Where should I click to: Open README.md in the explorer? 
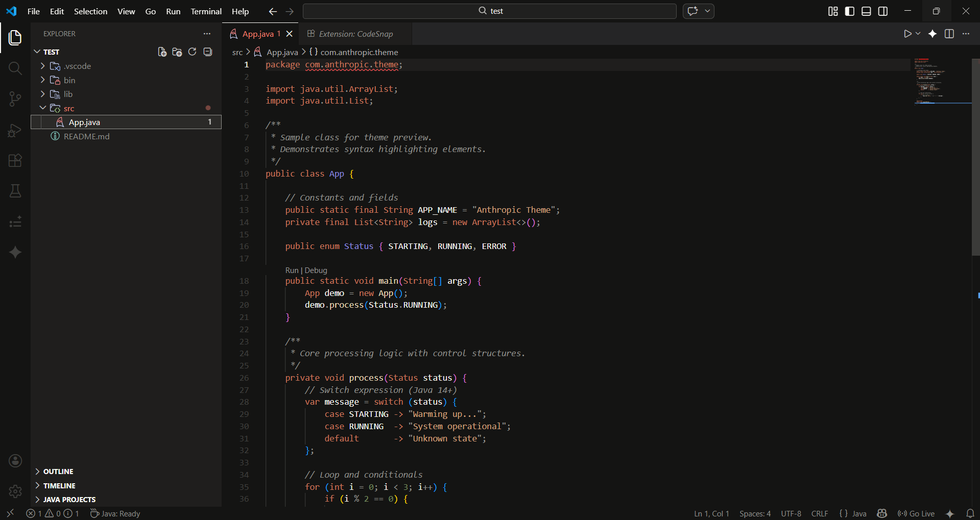click(x=126, y=136)
